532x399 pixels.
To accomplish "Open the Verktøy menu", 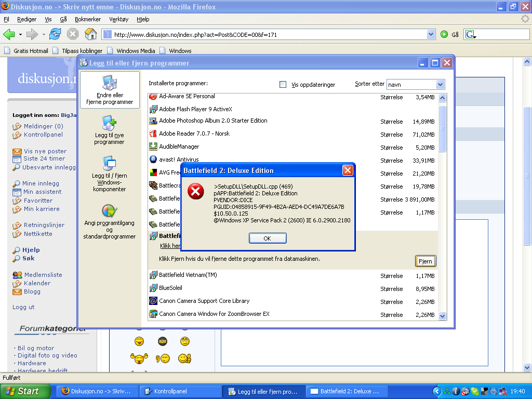I will (119, 19).
